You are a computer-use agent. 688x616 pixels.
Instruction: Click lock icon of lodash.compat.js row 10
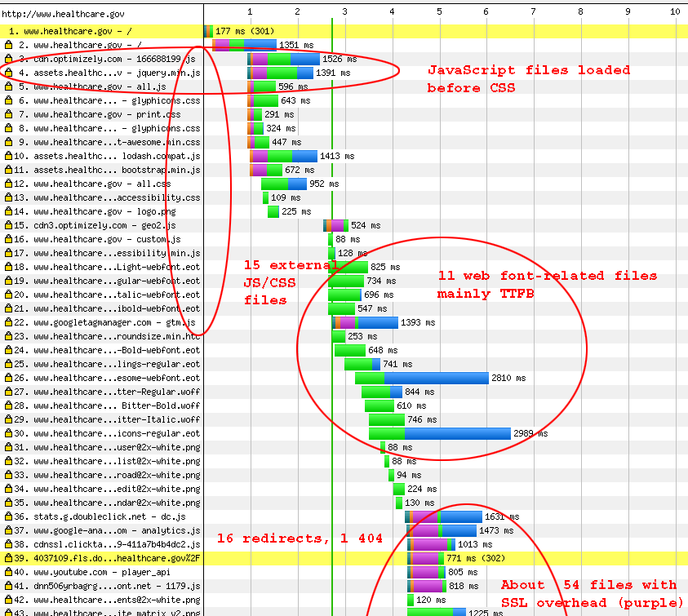[8, 156]
